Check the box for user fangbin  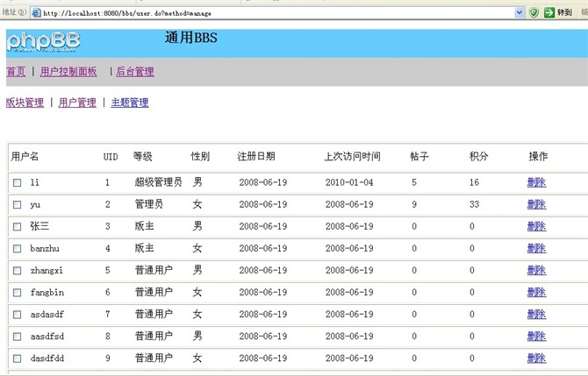click(18, 293)
